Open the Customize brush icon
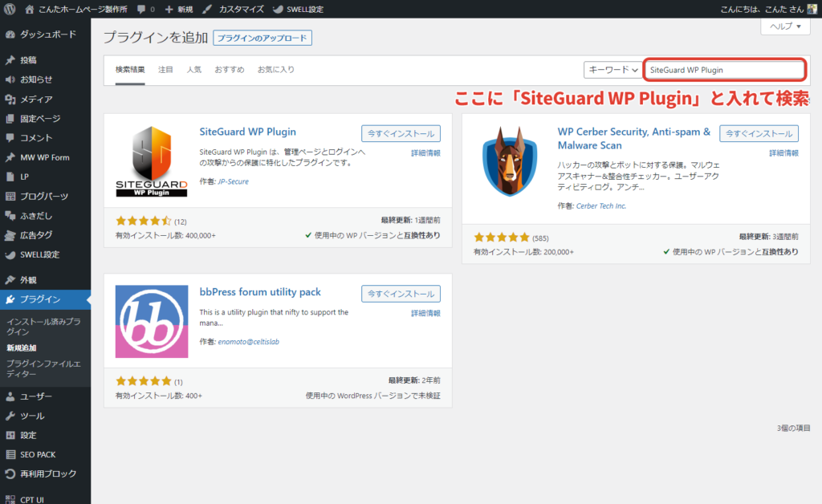Image resolution: width=822 pixels, height=504 pixels. click(x=208, y=9)
